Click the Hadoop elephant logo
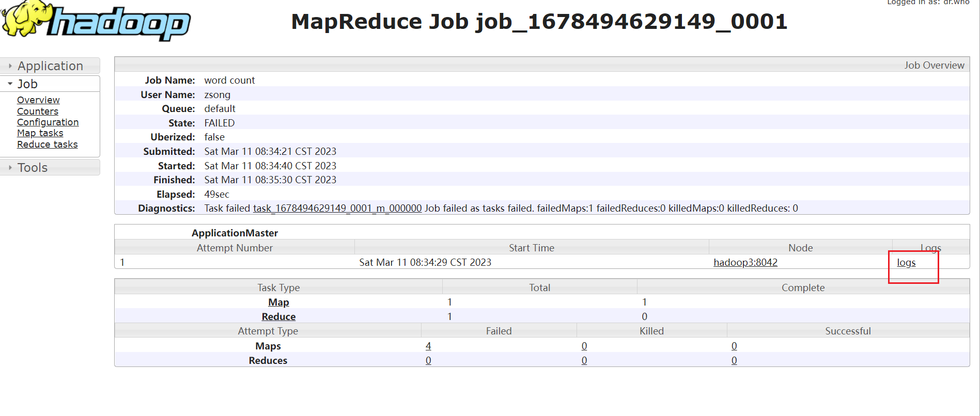Image resolution: width=980 pixels, height=416 pixels. click(x=96, y=21)
